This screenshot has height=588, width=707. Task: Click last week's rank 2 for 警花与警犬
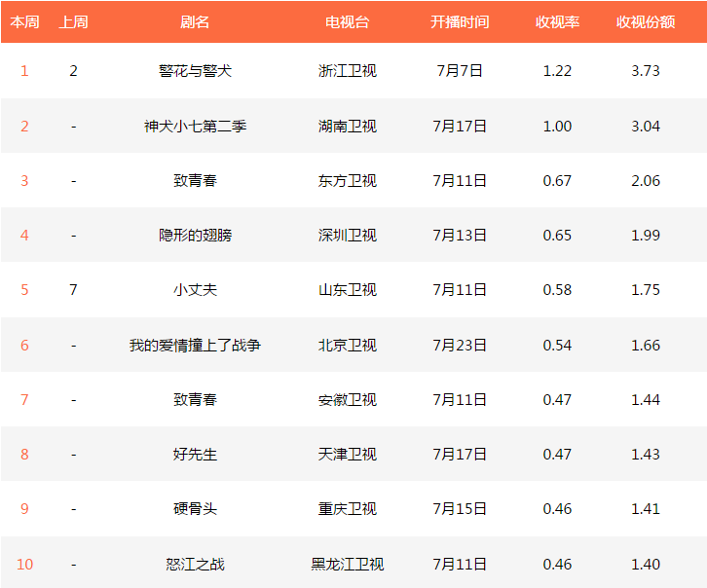[73, 71]
